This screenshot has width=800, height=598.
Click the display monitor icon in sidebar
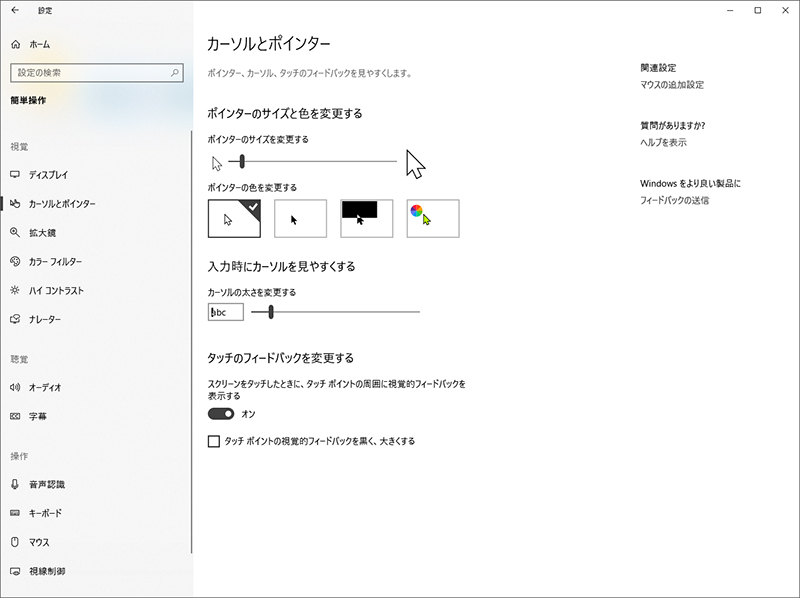click(15, 175)
